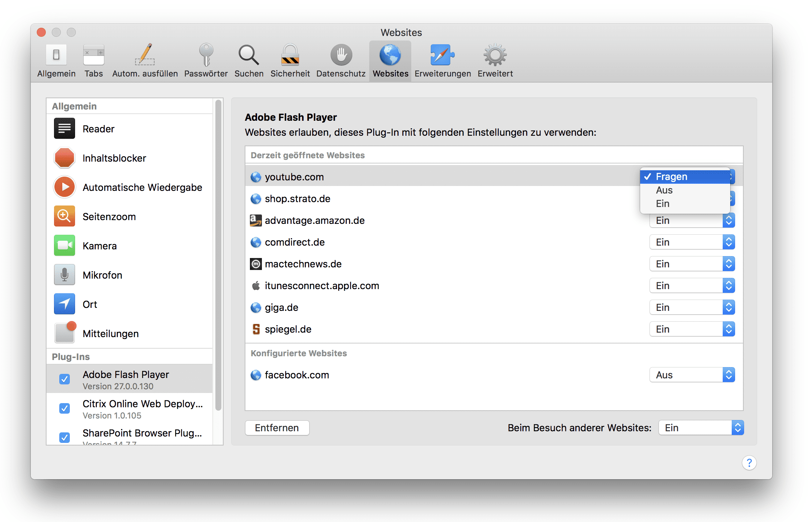
Task: Open the comdirect.de setting dropdown
Action: click(692, 242)
